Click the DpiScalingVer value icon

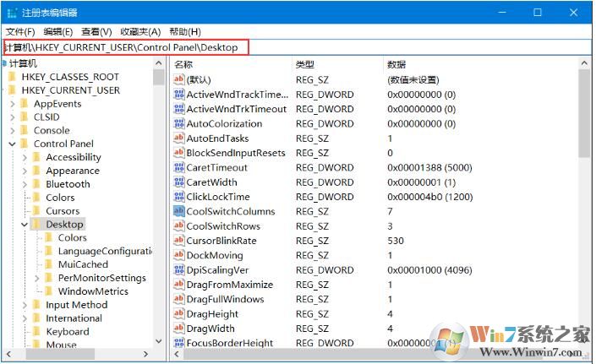coord(178,270)
